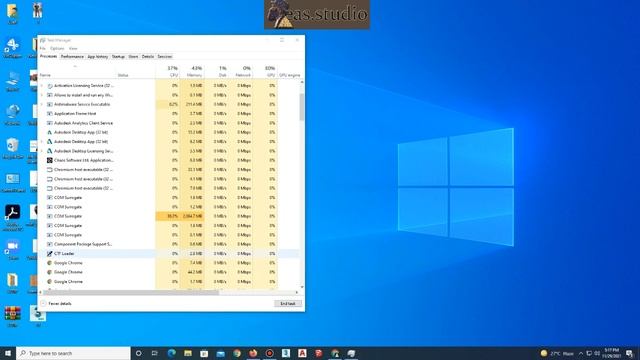The height and width of the screenshot is (360, 640).
Task: Open File Explorer from the taskbar
Action: (x=188, y=353)
